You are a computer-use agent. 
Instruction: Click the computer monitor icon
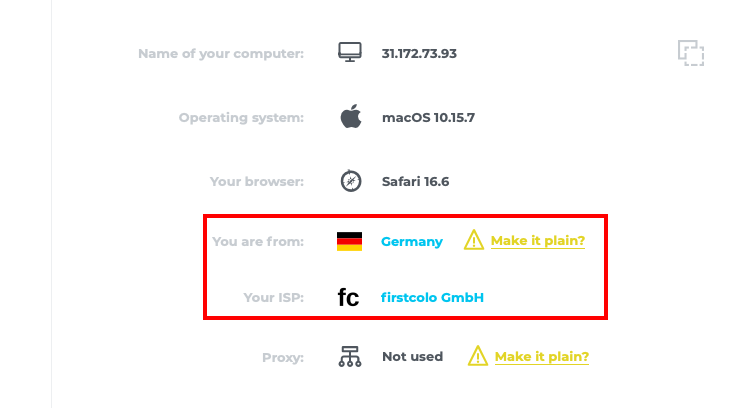point(350,52)
